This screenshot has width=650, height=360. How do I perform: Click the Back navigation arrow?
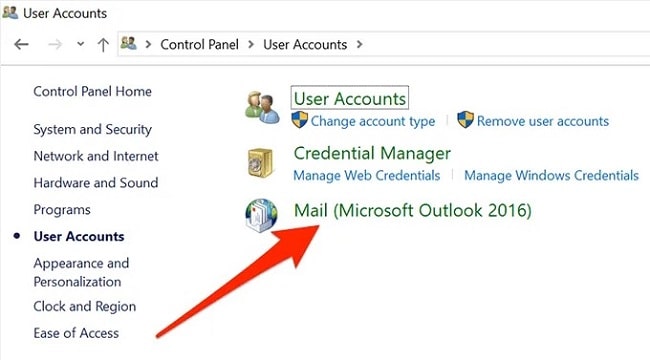coord(21,44)
